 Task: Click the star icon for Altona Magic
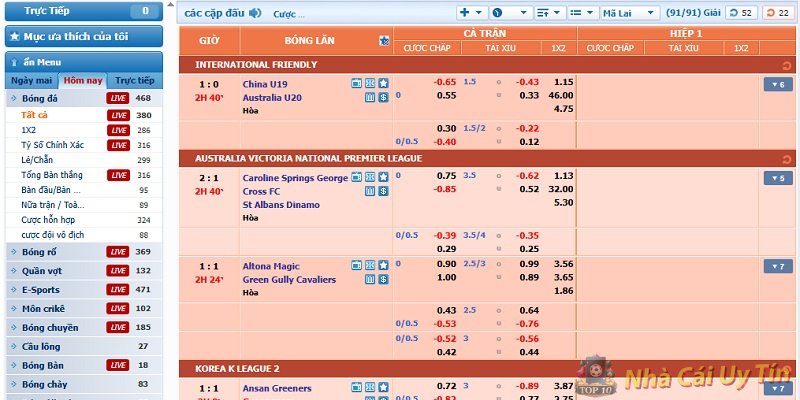(x=383, y=266)
